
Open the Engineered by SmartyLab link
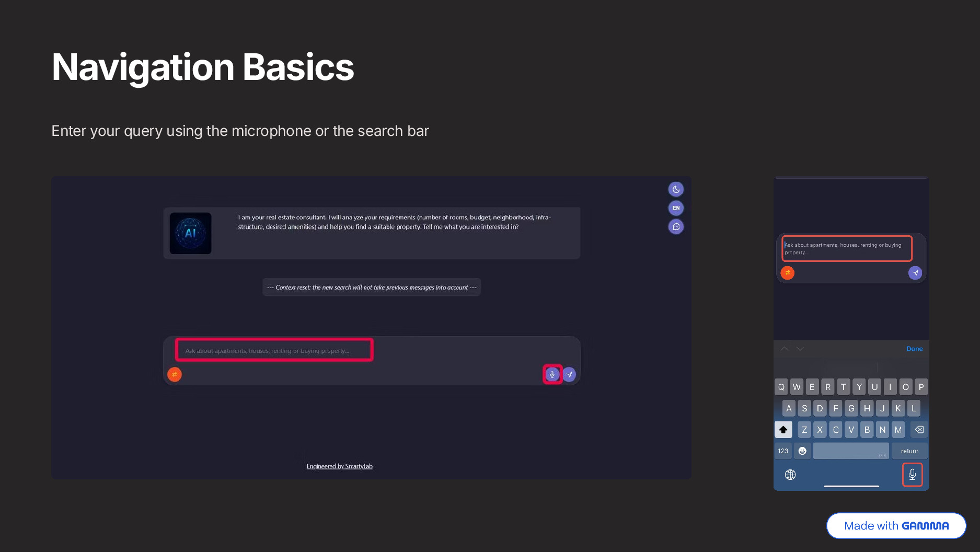[x=339, y=466]
